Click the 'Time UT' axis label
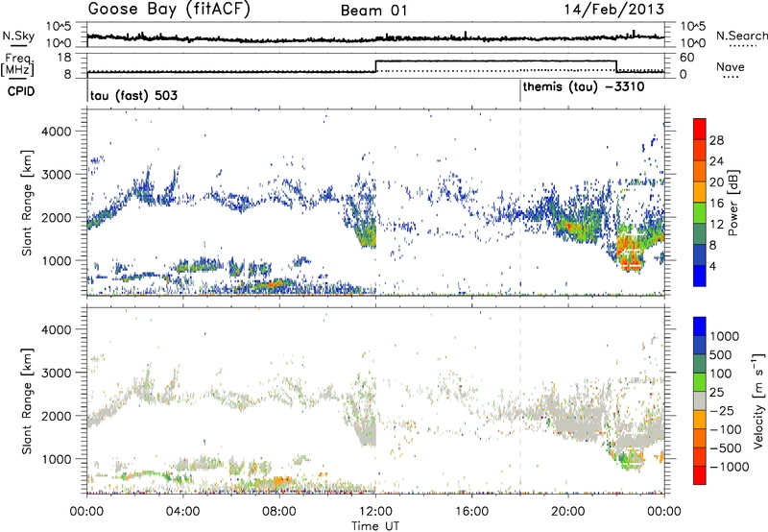The image size is (768, 532). (375, 526)
